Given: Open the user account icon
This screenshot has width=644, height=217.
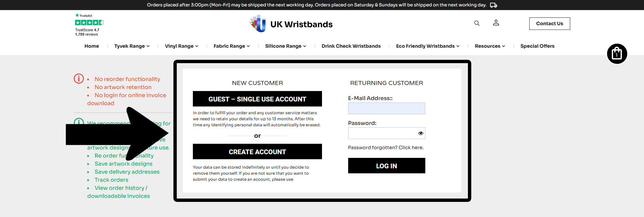Looking at the screenshot, I should tap(496, 23).
